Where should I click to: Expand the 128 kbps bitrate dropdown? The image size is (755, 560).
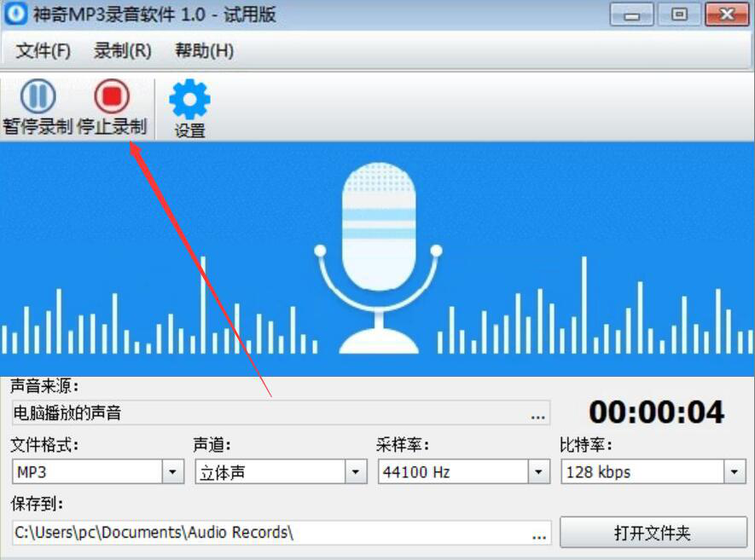735,472
